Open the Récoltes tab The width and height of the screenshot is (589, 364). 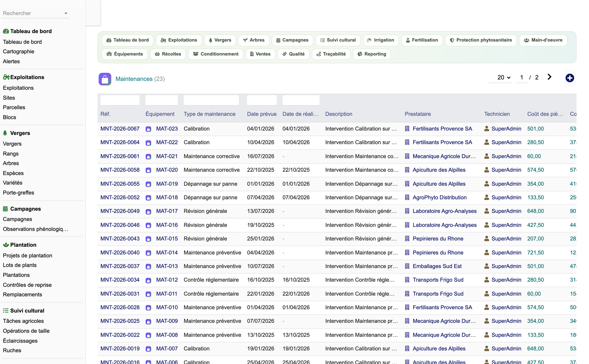point(168,54)
